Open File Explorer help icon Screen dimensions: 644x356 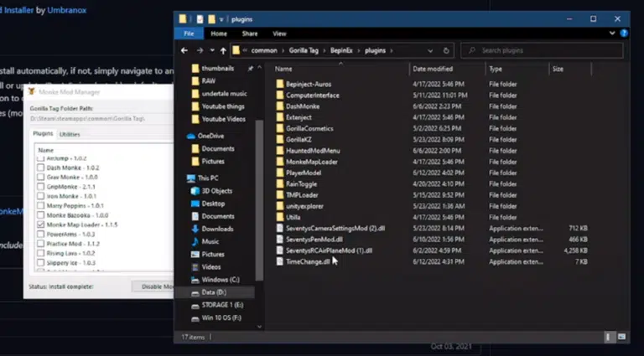click(x=624, y=34)
